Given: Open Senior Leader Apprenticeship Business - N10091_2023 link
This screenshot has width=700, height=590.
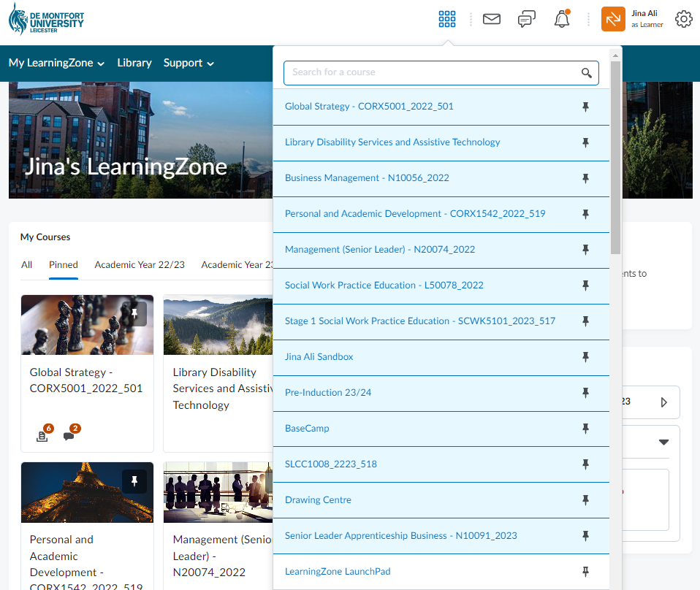Looking at the screenshot, I should point(401,535).
